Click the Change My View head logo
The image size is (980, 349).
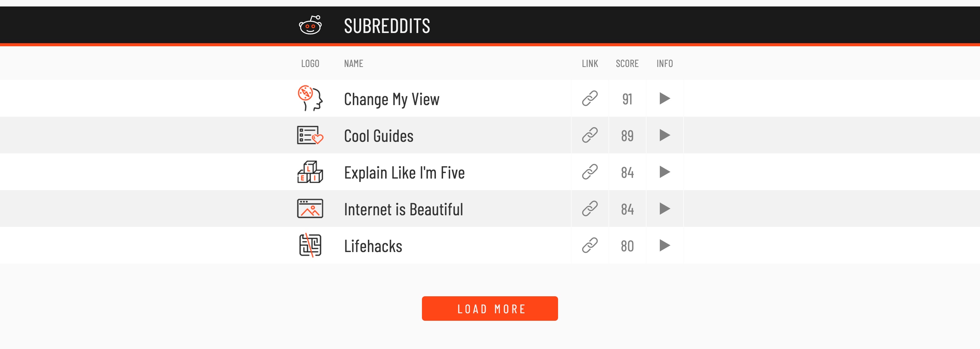click(x=310, y=98)
